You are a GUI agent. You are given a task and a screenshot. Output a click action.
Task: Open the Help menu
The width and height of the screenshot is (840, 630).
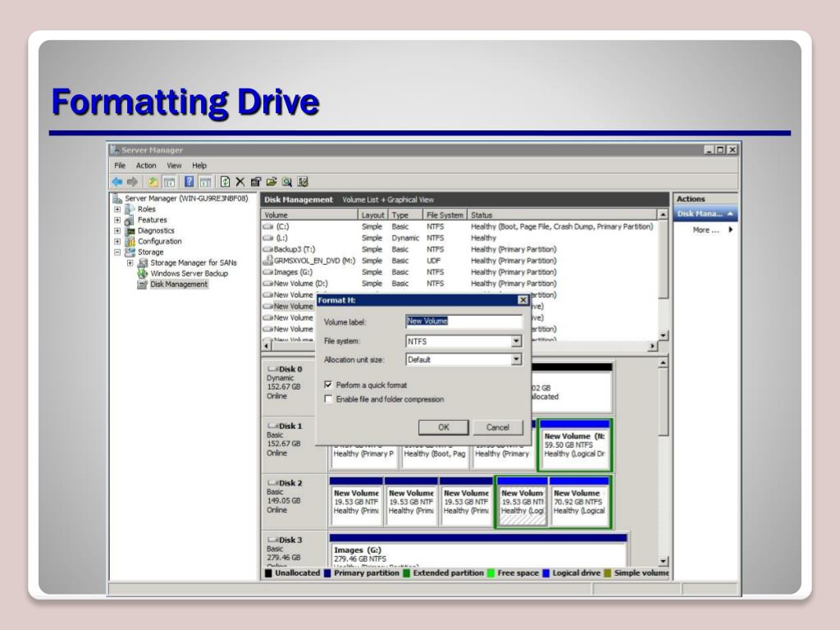point(199,166)
